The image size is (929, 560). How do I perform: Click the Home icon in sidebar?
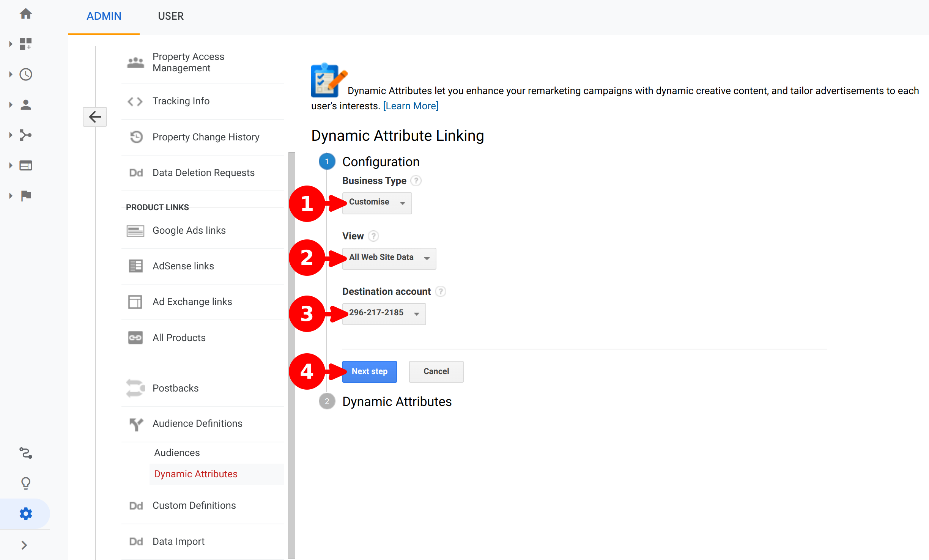point(25,14)
